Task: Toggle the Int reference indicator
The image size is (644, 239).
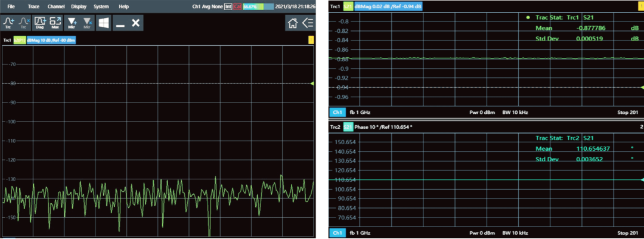Action: point(228,7)
